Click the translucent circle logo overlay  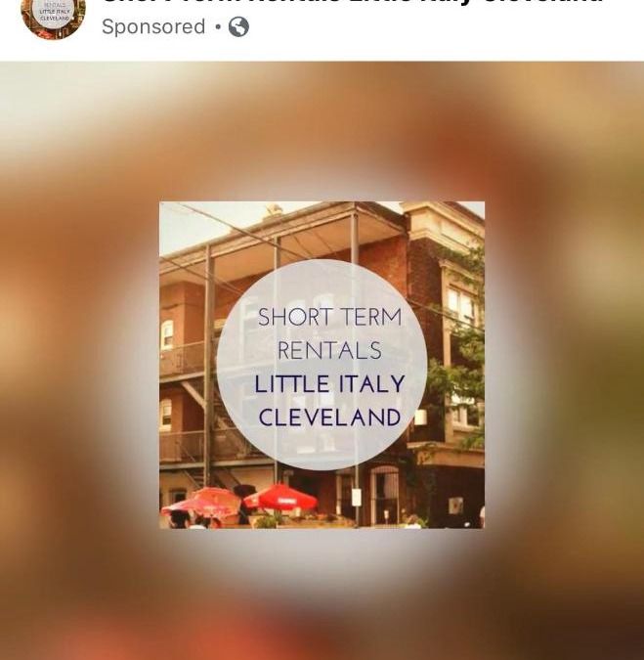(322, 365)
